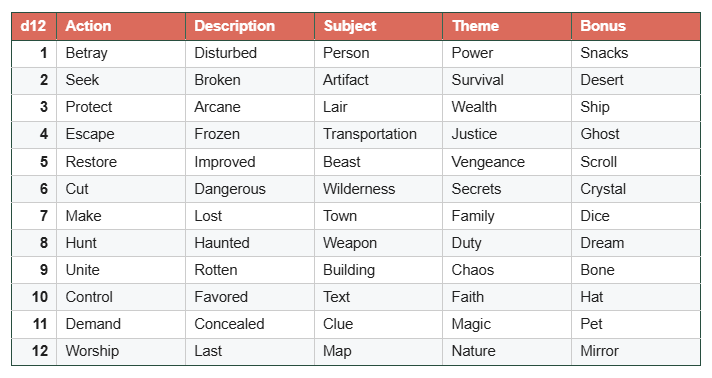Select the Snacks bonus cell
The width and height of the screenshot is (712, 378).
pyautogui.click(x=636, y=54)
